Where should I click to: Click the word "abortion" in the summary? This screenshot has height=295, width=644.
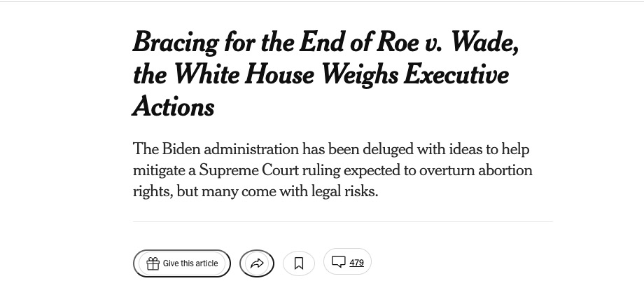coord(505,170)
